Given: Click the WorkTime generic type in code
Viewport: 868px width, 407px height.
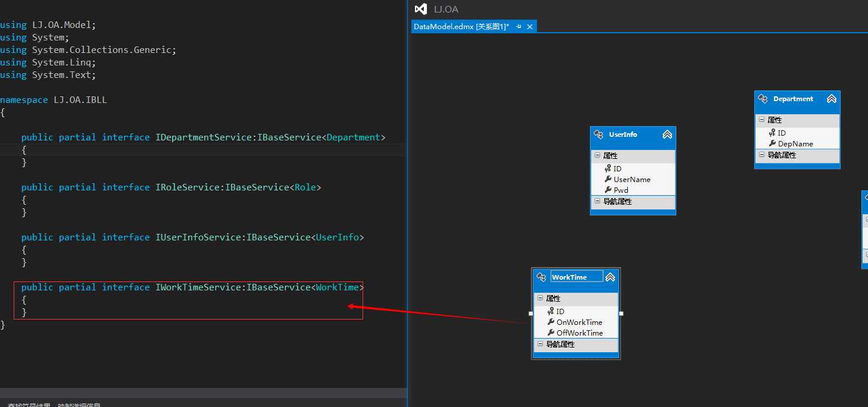Looking at the screenshot, I should 337,287.
